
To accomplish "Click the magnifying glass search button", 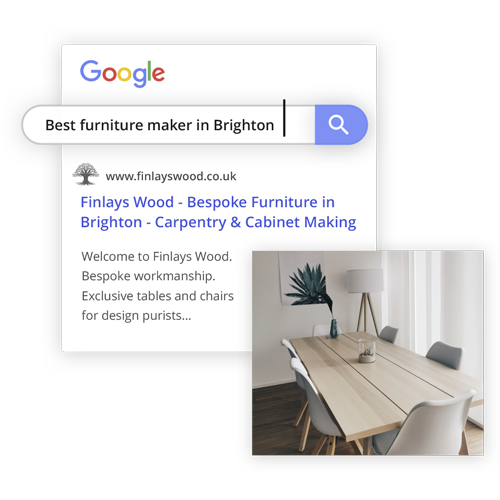I will (341, 125).
